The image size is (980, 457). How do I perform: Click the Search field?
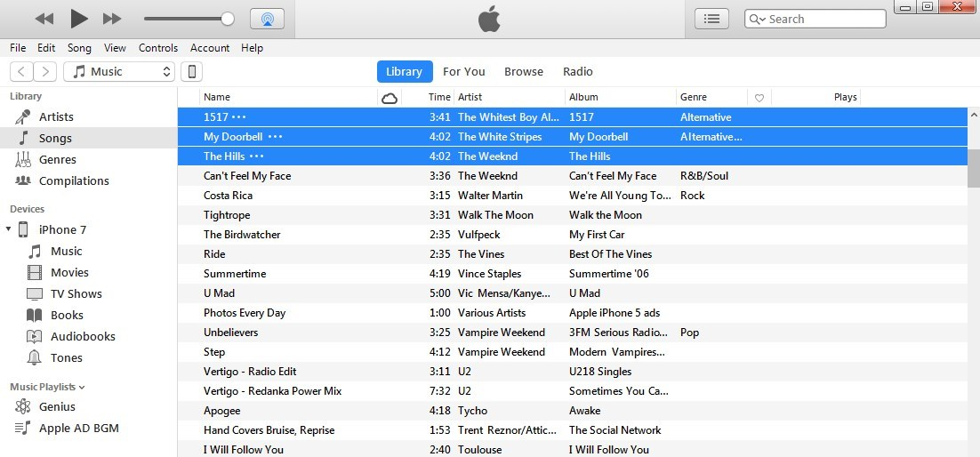pos(815,19)
